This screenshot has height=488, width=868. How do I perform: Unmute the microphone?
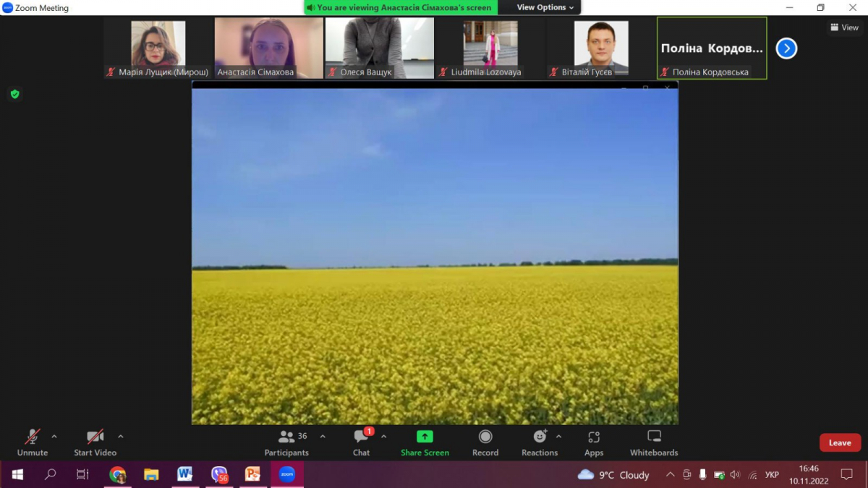pos(32,442)
